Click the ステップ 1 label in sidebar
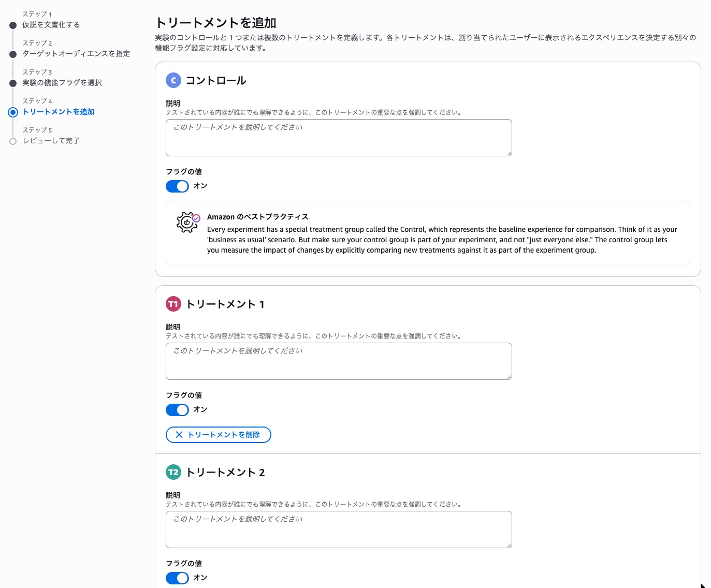Image resolution: width=711 pixels, height=588 pixels. pos(37,14)
